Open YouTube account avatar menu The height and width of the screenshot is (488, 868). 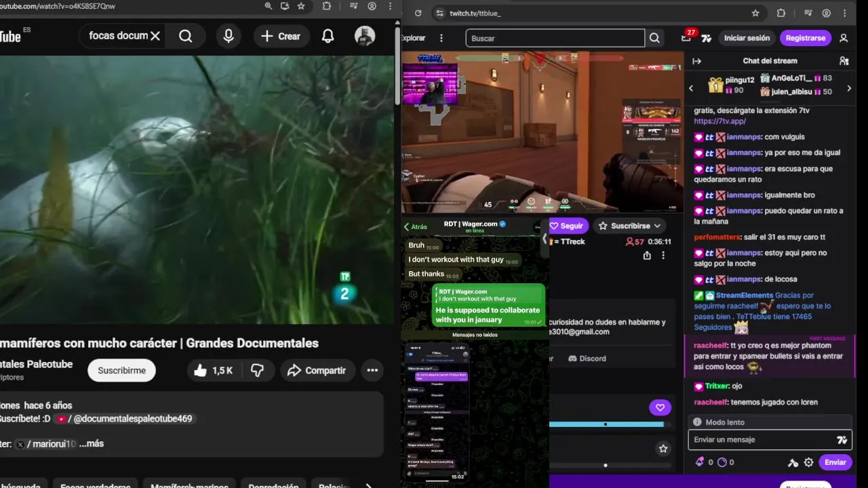(365, 36)
